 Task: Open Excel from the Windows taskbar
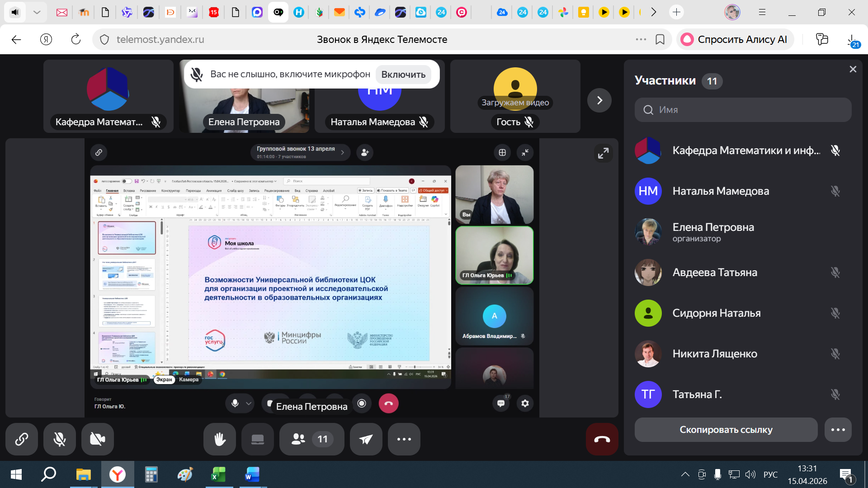219,475
